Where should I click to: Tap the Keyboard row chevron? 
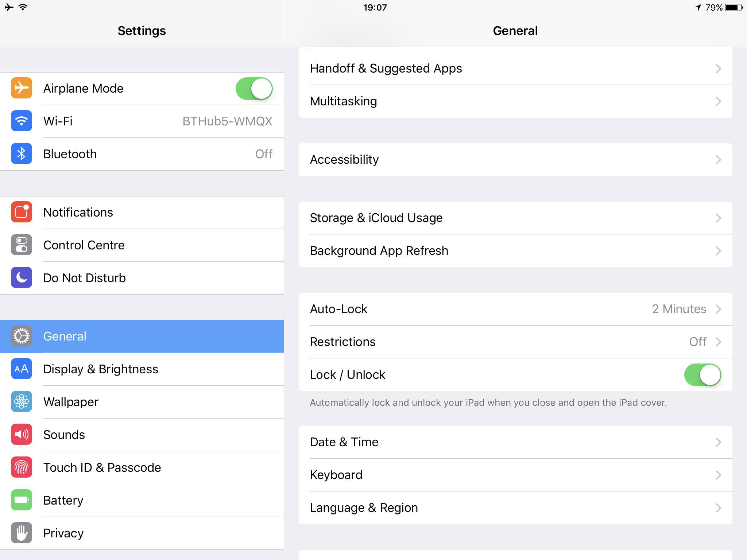(718, 475)
